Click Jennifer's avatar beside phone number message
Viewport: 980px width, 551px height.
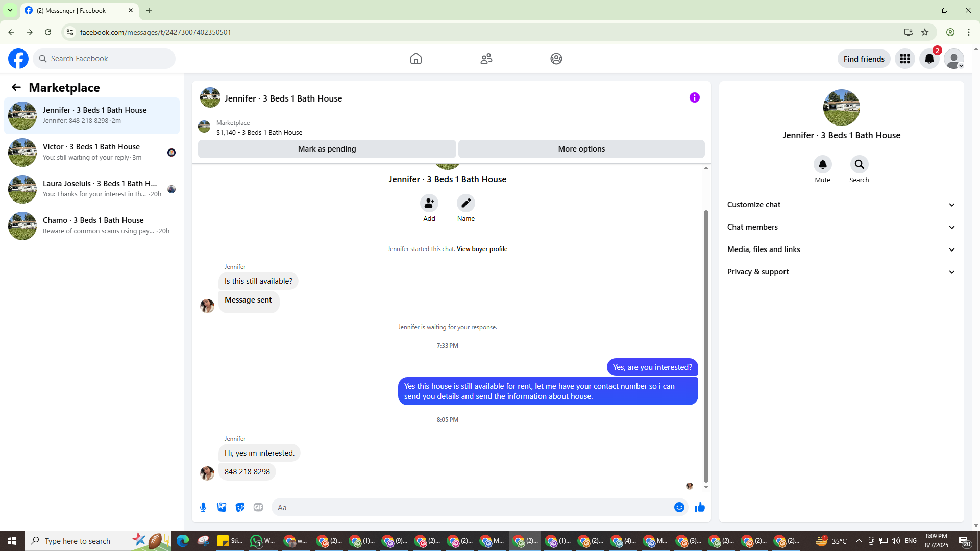pyautogui.click(x=207, y=473)
